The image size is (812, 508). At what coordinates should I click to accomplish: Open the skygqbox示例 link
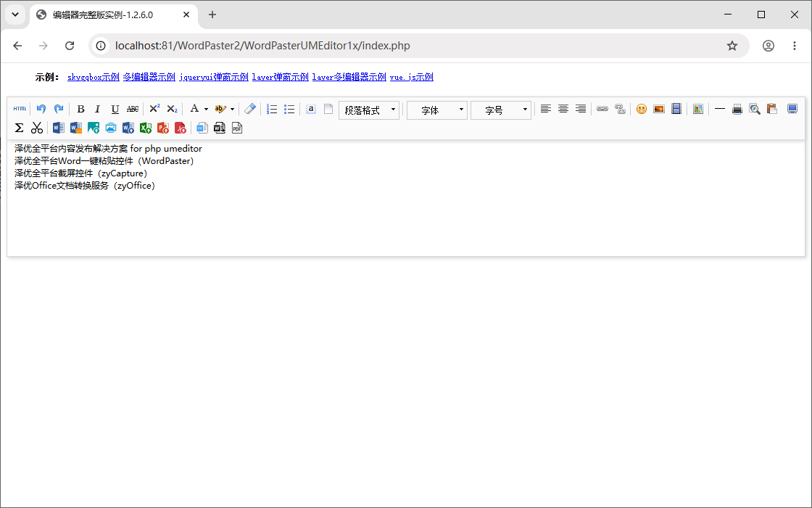94,77
